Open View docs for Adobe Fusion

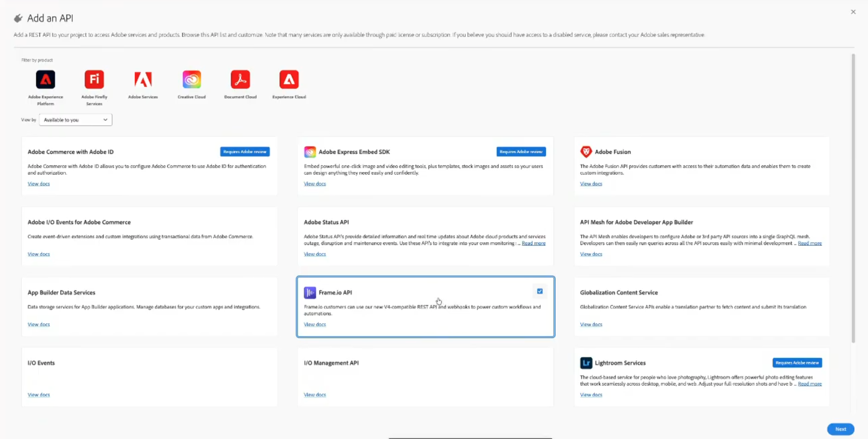coord(591,184)
